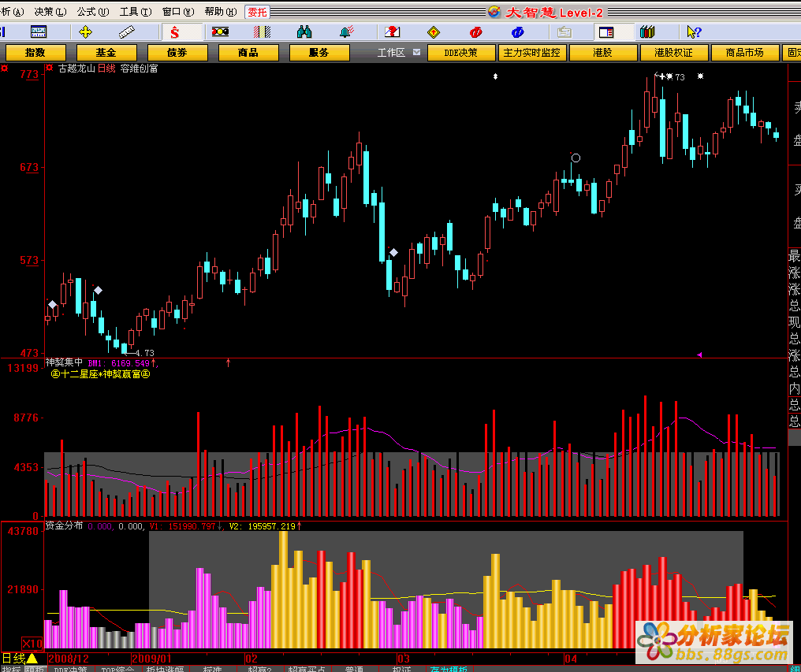This screenshot has height=672, width=801.
Task: Click the books library toolbar icon
Action: (647, 32)
